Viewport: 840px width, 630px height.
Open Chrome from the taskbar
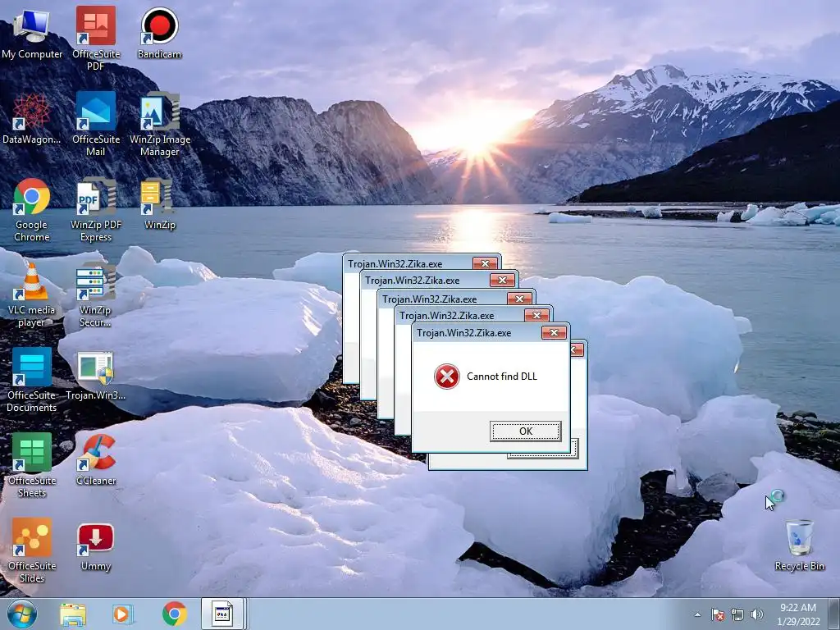click(175, 614)
